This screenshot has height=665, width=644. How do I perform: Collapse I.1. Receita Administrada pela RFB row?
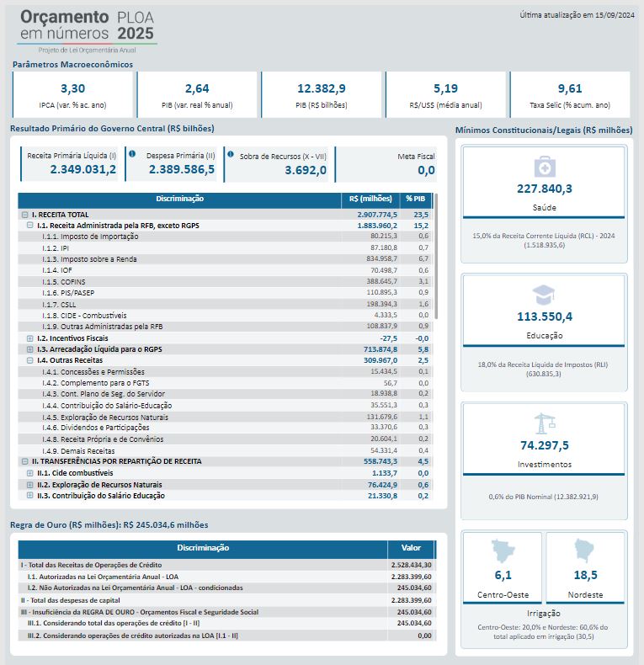30,226
